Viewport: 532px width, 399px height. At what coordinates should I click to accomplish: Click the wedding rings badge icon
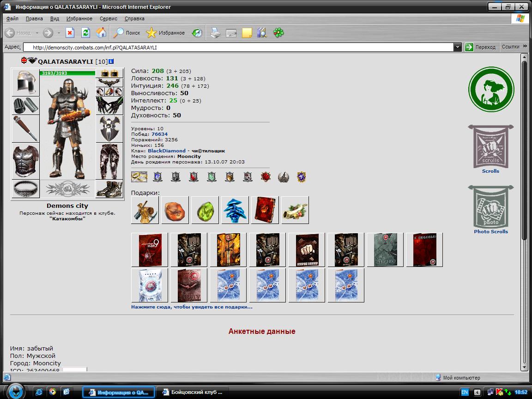[139, 177]
